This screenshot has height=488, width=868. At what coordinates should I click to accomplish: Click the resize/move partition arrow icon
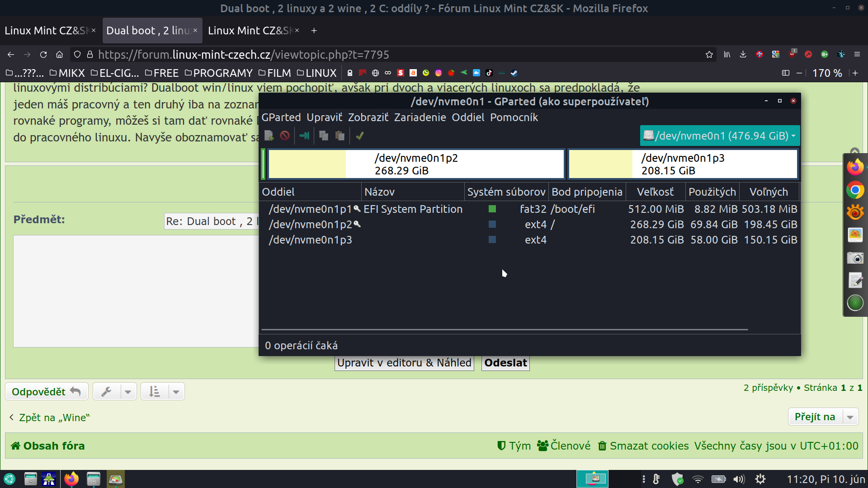tap(304, 136)
